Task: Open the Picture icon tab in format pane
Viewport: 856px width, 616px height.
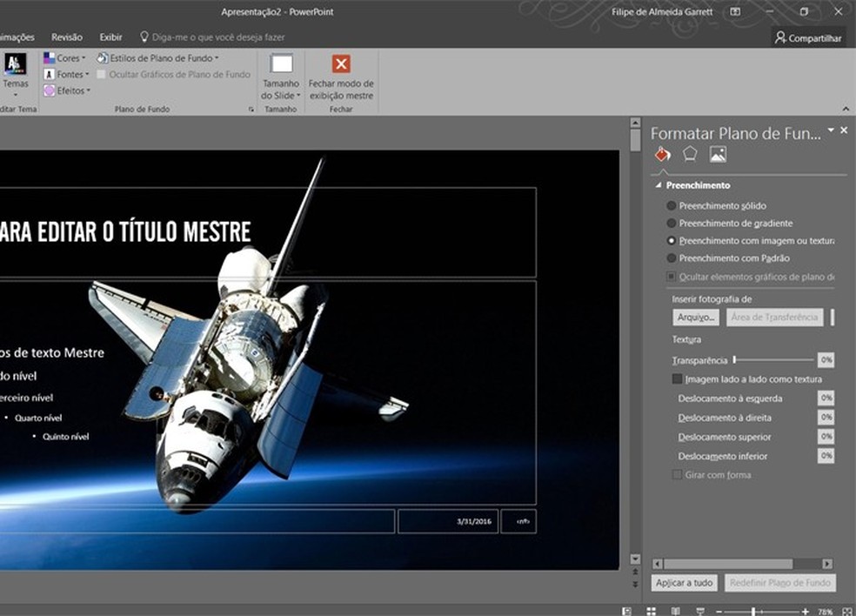Action: pyautogui.click(x=718, y=154)
